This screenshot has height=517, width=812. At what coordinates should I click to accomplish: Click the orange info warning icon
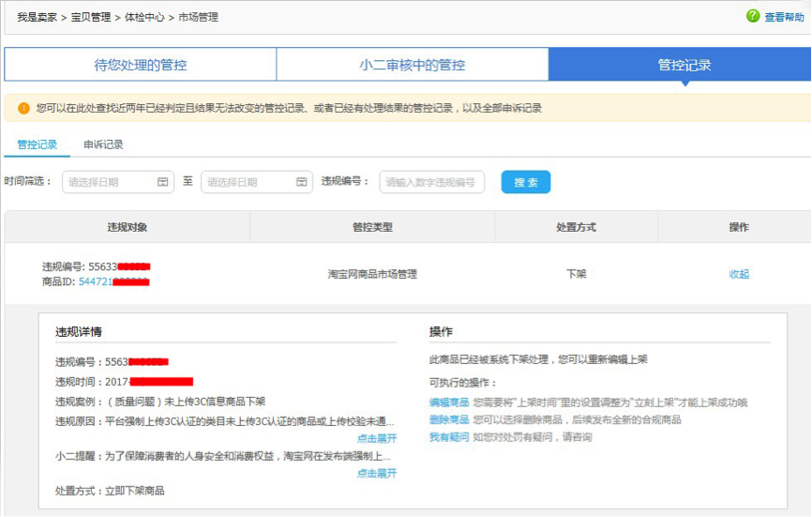pyautogui.click(x=23, y=109)
